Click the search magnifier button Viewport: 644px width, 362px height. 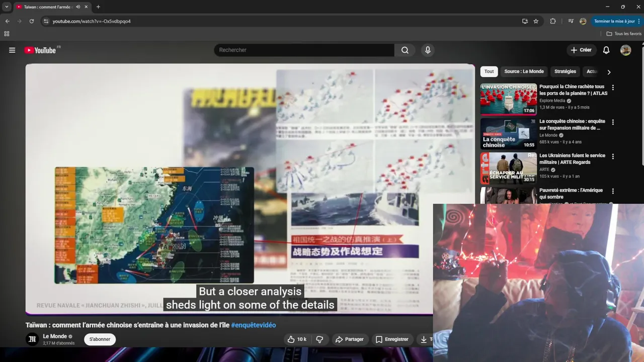click(405, 50)
